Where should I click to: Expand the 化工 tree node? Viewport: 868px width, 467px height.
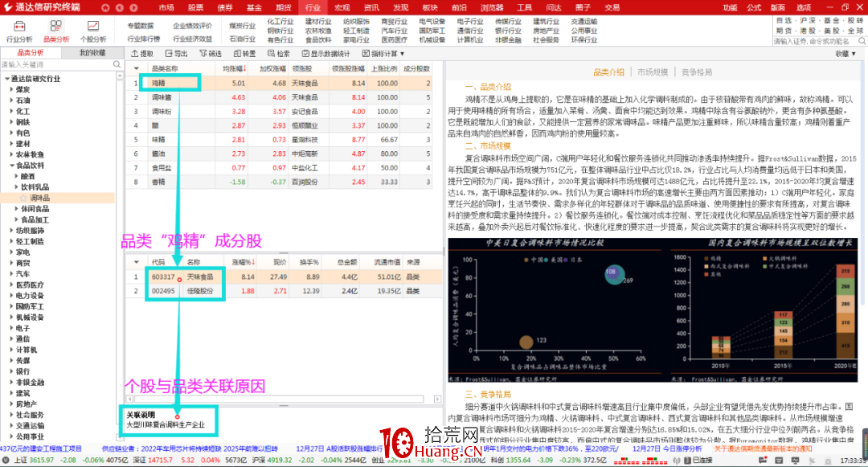11,111
